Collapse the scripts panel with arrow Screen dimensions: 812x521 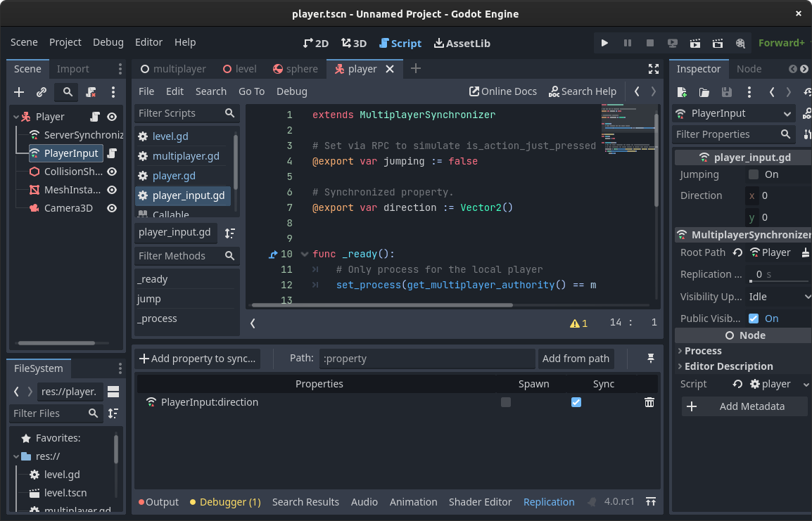(x=253, y=323)
